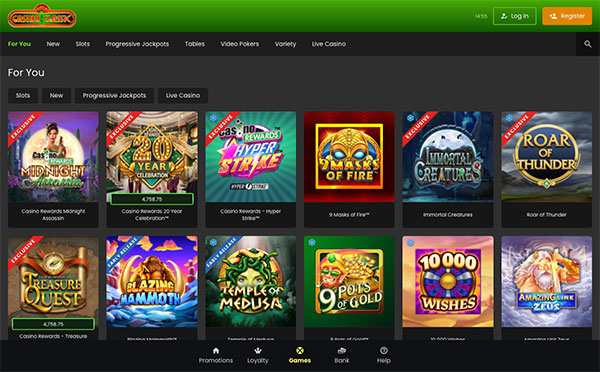This screenshot has width=600, height=372.
Task: Click the '9 Masks of Fire' title text
Action: 349,215
